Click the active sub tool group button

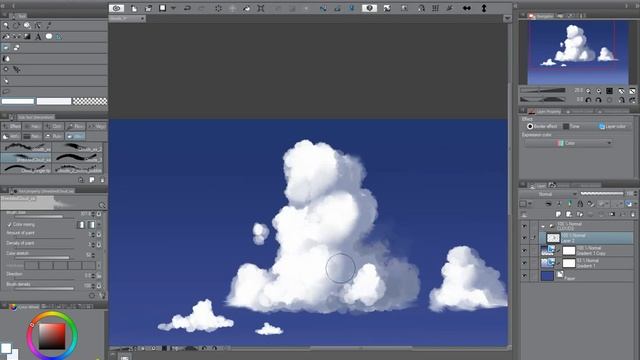click(75, 136)
